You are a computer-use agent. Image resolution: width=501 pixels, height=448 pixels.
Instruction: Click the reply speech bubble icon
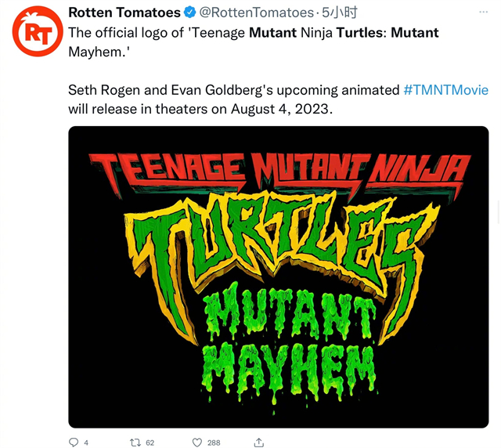coord(74,443)
